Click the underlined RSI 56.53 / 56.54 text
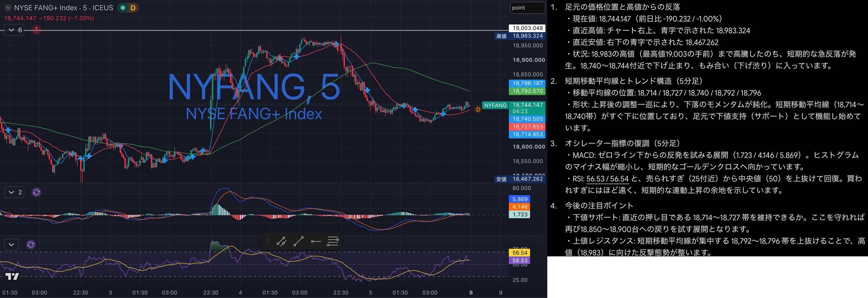 pos(607,178)
